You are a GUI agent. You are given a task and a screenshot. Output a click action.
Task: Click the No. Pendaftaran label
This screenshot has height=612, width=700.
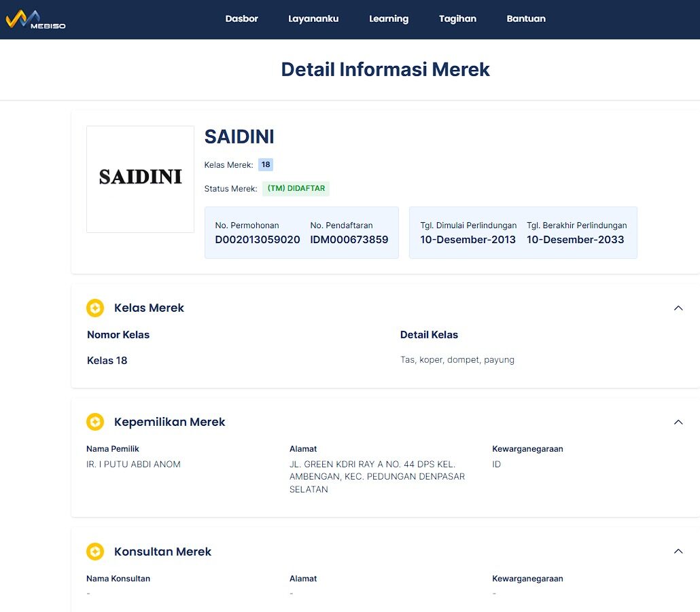point(342,226)
